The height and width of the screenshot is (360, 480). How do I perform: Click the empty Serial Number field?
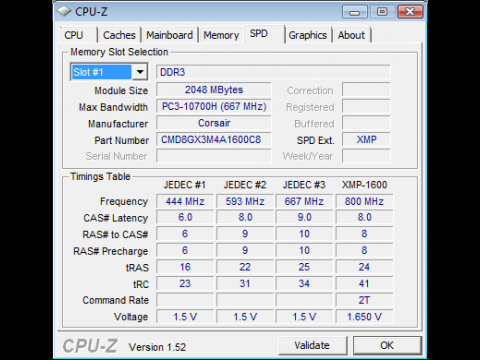(214, 156)
